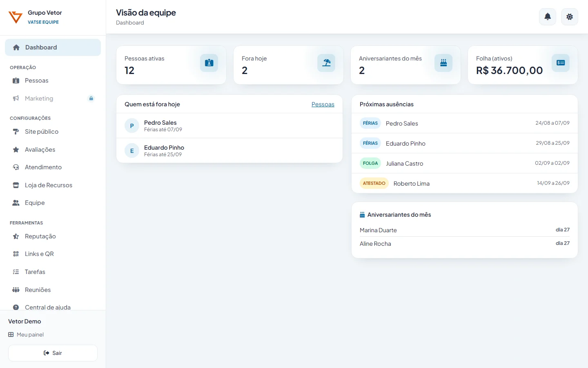Viewport: 588px width, 368px height.
Task: Click FÉRIAS badge next to Eduardo Pinho
Action: point(370,143)
